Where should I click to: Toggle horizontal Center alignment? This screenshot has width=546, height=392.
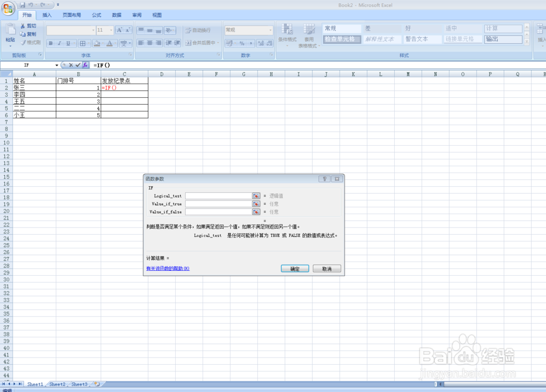(x=150, y=43)
